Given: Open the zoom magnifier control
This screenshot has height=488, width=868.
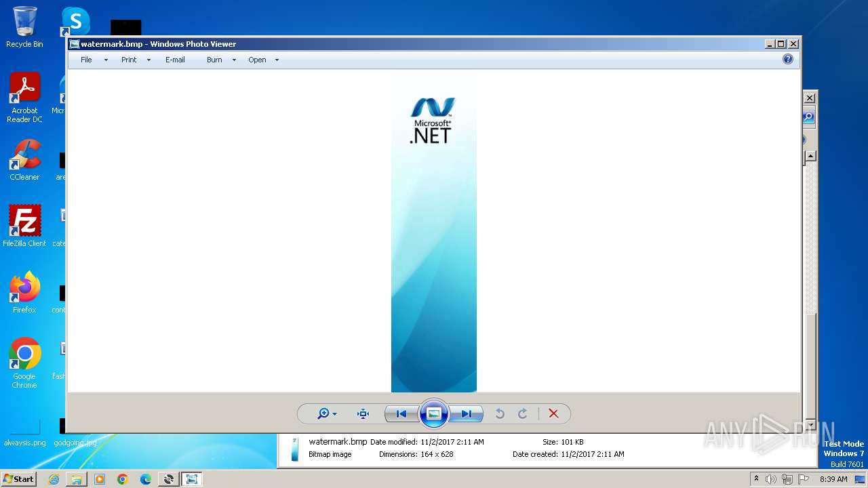Looking at the screenshot, I should tap(323, 413).
